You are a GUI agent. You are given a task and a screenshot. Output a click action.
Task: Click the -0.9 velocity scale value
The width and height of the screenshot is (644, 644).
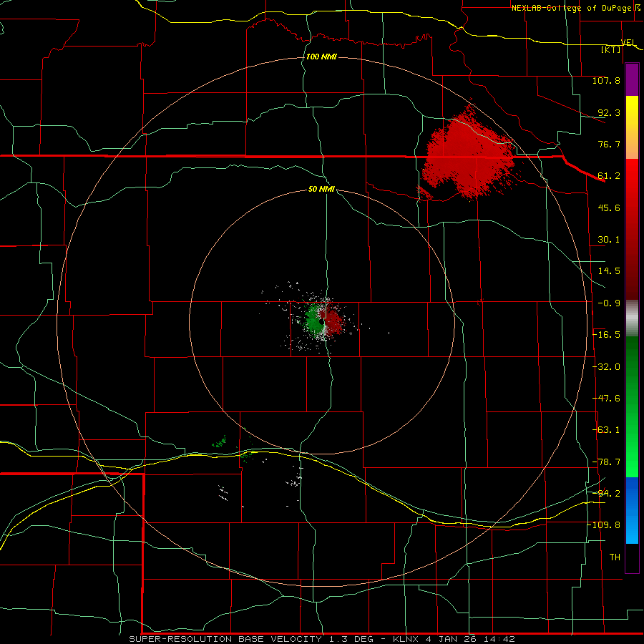tap(609, 303)
